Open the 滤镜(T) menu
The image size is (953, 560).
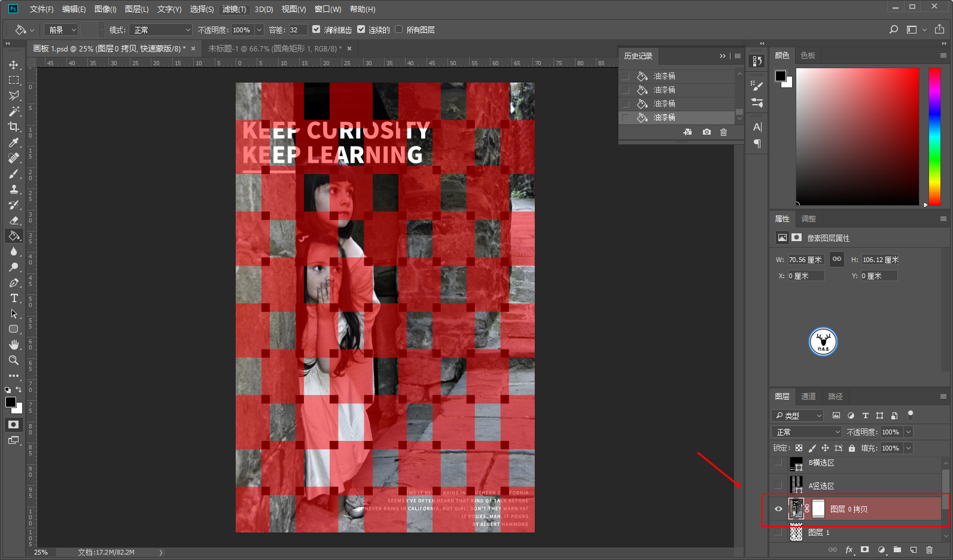pos(234,9)
